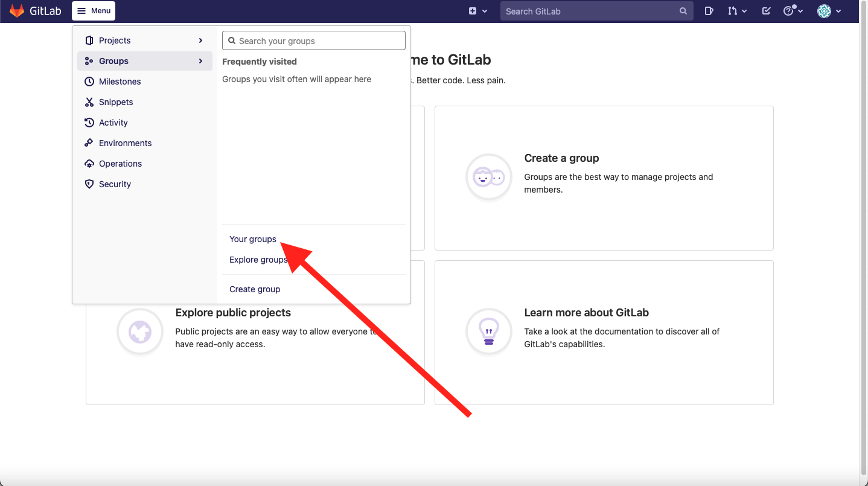Focus the Search your groups field
The image size is (868, 486).
tap(314, 40)
